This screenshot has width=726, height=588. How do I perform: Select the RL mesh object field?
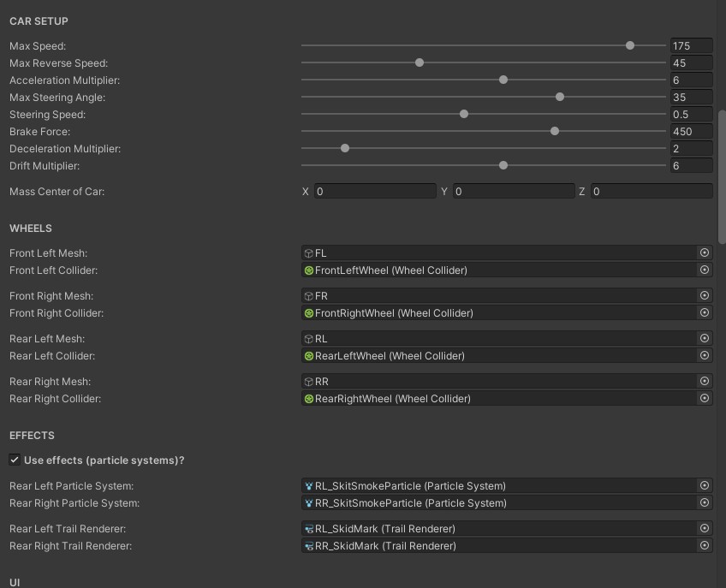[501, 339]
